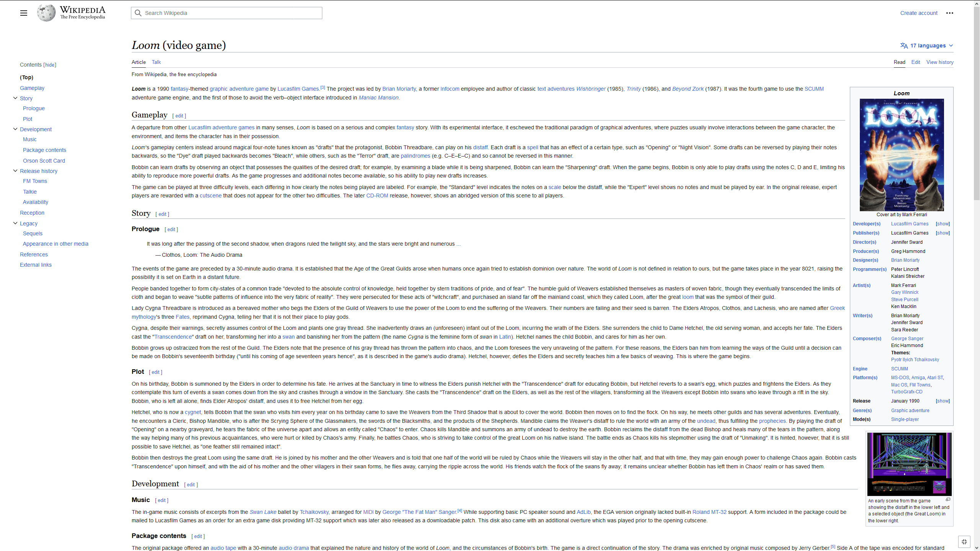980x551 pixels.
Task: Open the View history tab
Action: [x=940, y=62]
